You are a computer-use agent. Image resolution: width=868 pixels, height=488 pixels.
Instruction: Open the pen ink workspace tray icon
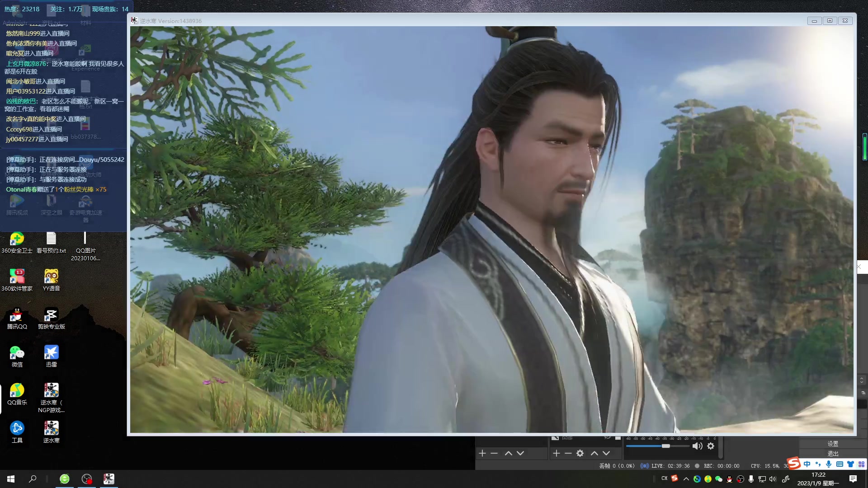[x=786, y=479]
